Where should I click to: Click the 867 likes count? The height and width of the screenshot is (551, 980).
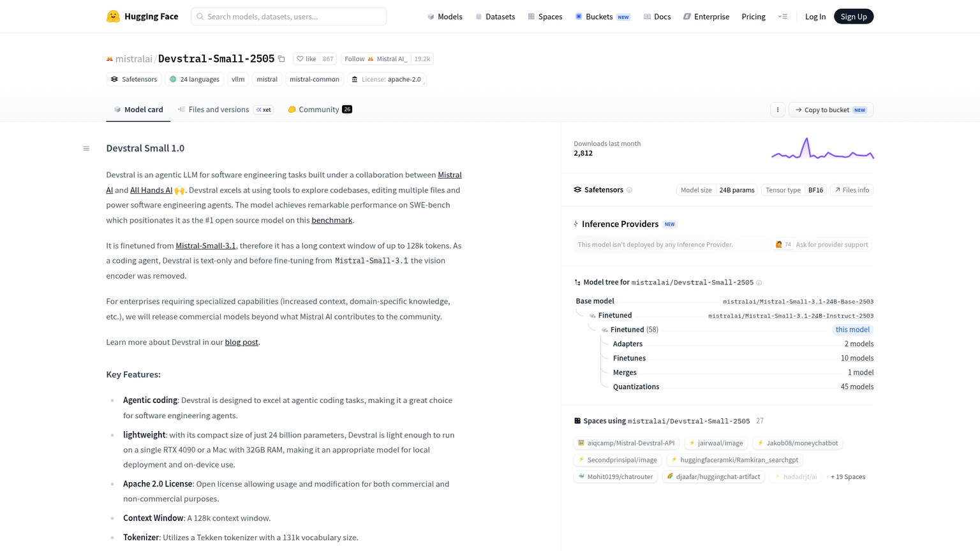click(x=328, y=59)
